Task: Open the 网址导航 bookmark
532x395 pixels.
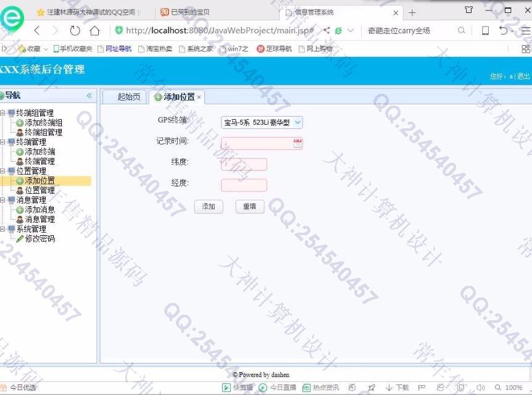Action: 115,49
